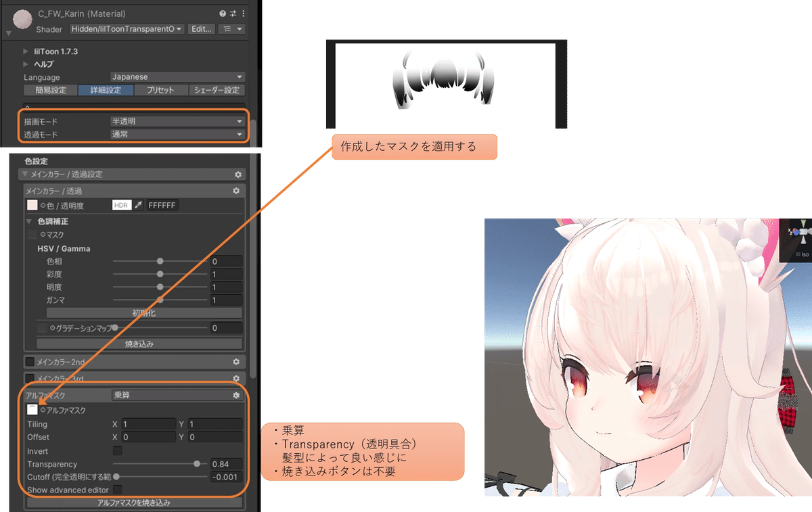Screen dimensions: 812x512
Task: Open gear menu for メインカラー / 透過設定 section
Action: point(240,174)
